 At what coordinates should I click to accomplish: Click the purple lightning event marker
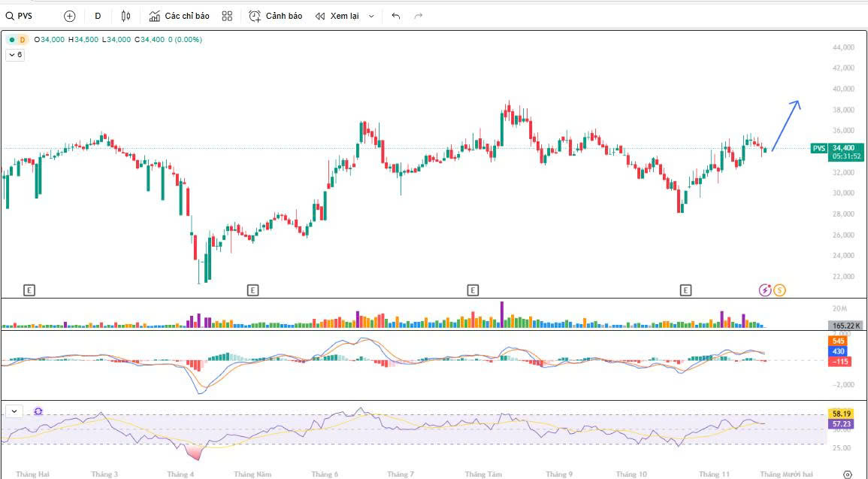coord(765,290)
